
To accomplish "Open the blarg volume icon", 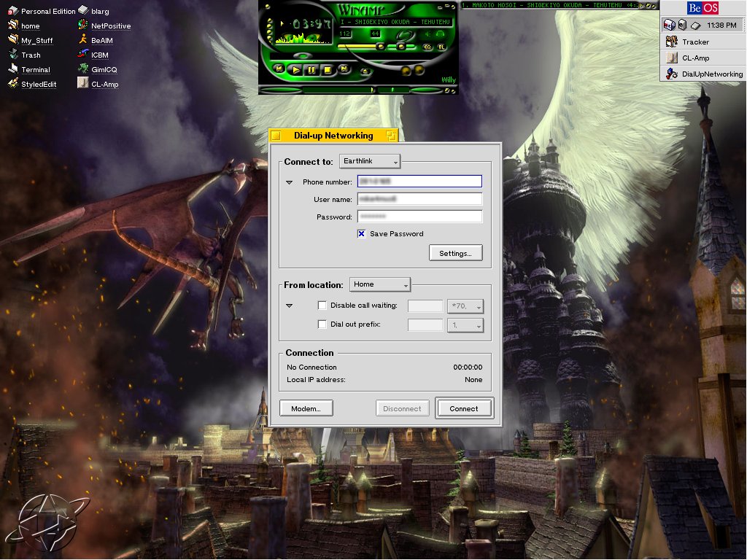I will pyautogui.click(x=83, y=10).
